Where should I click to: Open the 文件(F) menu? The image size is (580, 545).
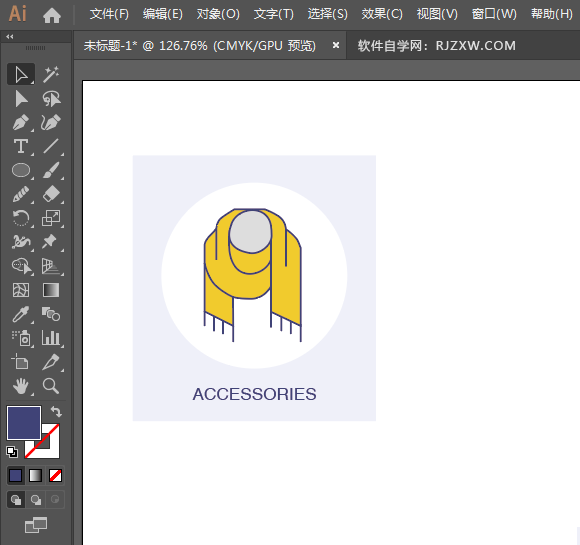coord(109,14)
